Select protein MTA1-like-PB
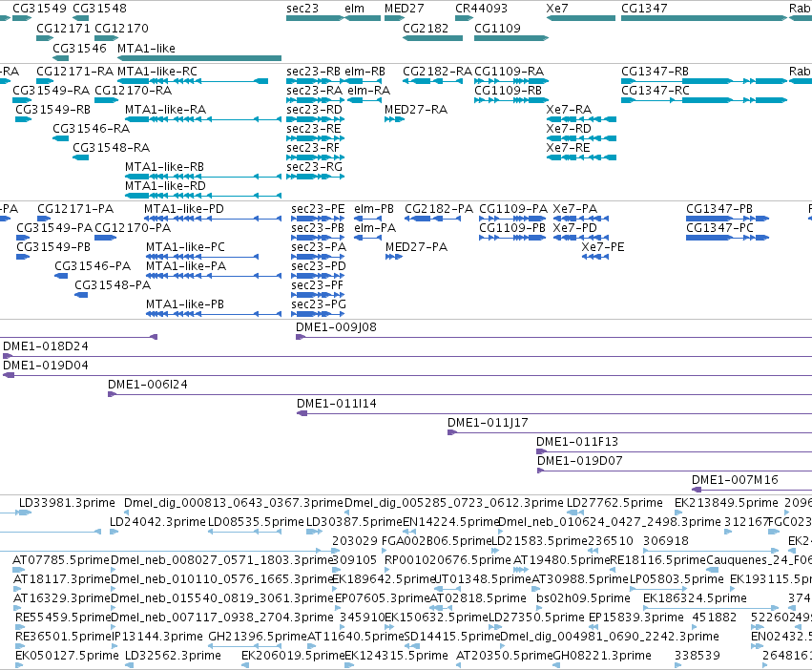This screenshot has height=670, width=812. coord(214,314)
